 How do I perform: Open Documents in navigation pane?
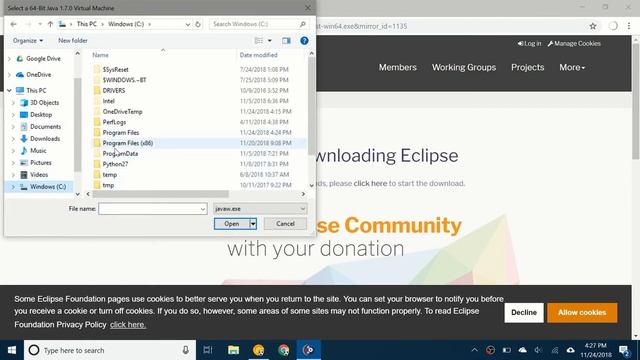click(45, 127)
